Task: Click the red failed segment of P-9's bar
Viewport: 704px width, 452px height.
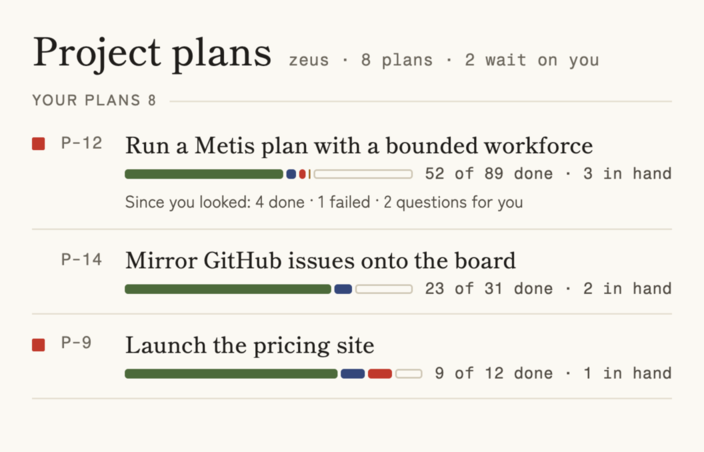Action: pos(380,373)
